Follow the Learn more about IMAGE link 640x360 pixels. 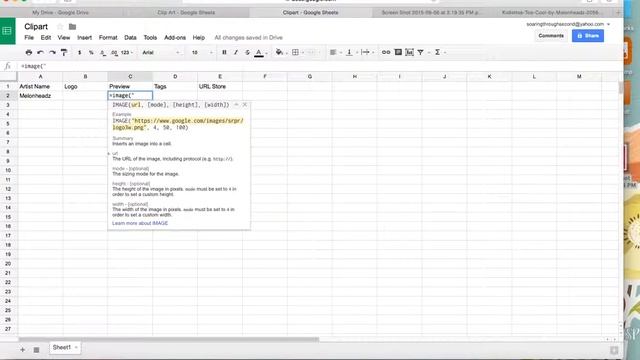pos(140,223)
